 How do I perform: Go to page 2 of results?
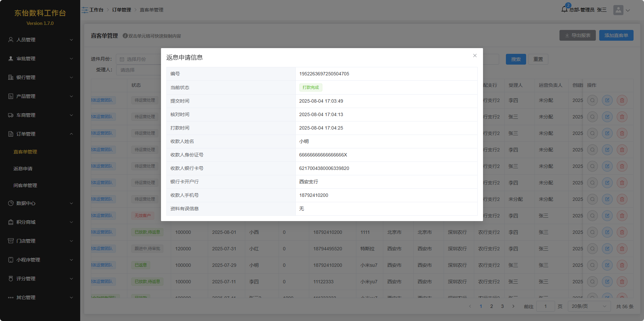point(491,306)
